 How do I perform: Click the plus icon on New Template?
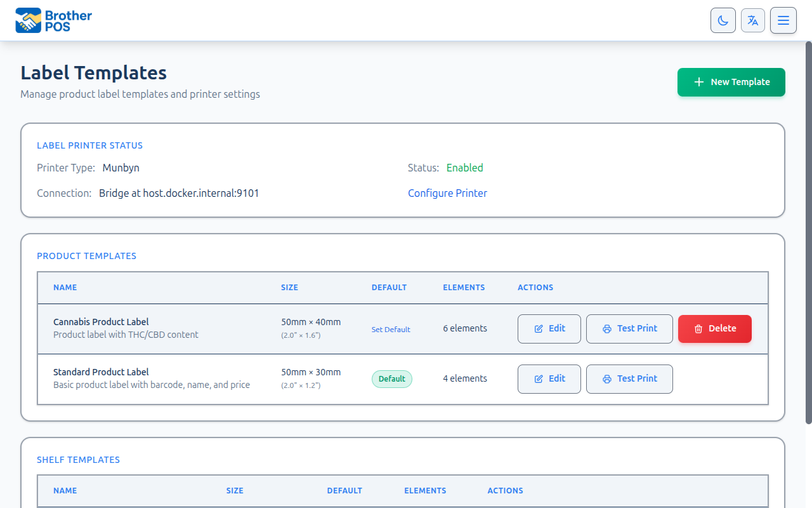coord(698,82)
